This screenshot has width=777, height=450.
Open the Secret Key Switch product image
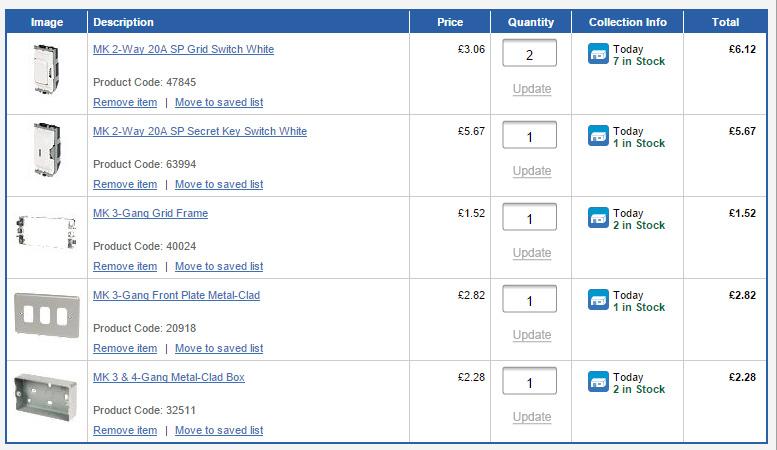click(x=46, y=156)
